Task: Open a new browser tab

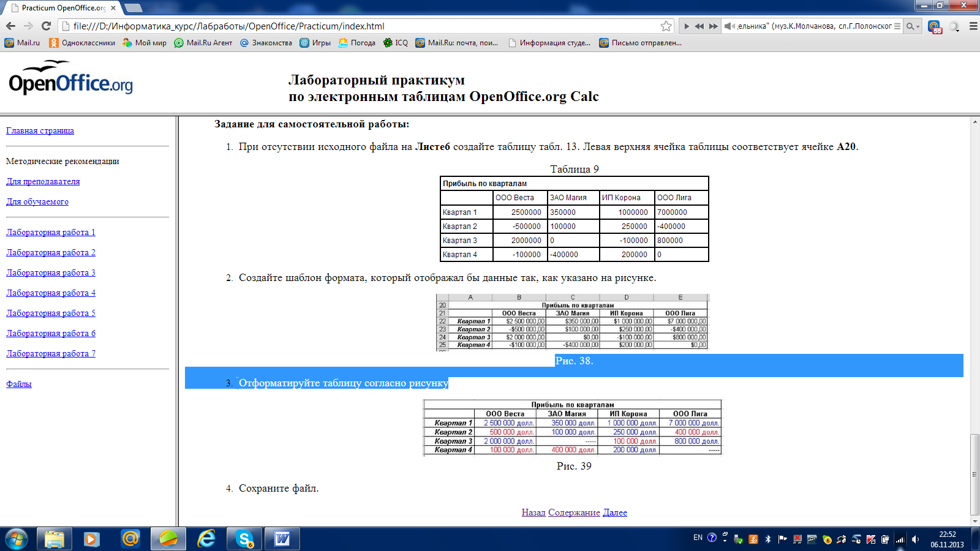Action: pos(134,8)
